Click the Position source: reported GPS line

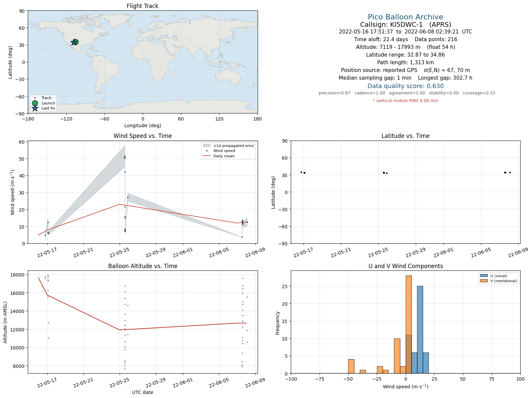tap(405, 70)
